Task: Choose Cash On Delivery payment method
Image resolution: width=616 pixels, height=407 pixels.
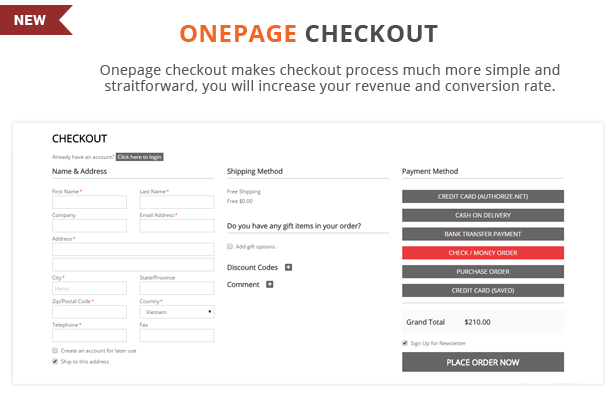Action: coord(483,215)
